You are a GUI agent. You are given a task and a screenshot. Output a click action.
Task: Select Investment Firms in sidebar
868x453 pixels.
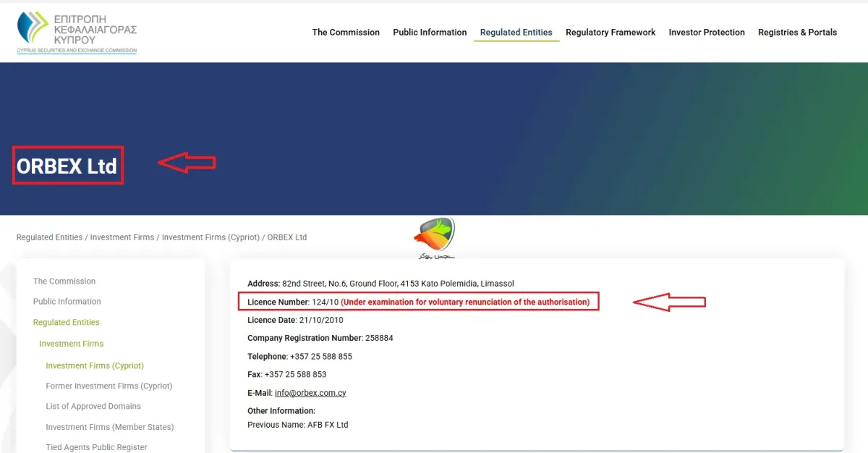coord(72,344)
